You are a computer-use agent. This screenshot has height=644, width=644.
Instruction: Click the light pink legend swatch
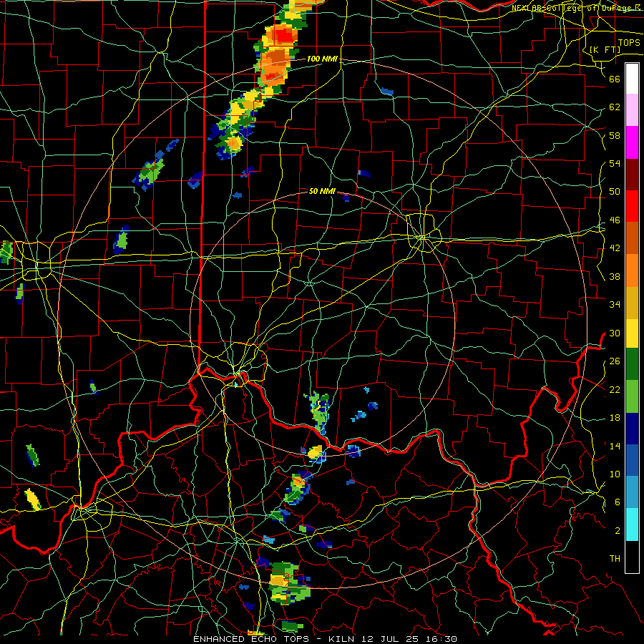click(632, 110)
